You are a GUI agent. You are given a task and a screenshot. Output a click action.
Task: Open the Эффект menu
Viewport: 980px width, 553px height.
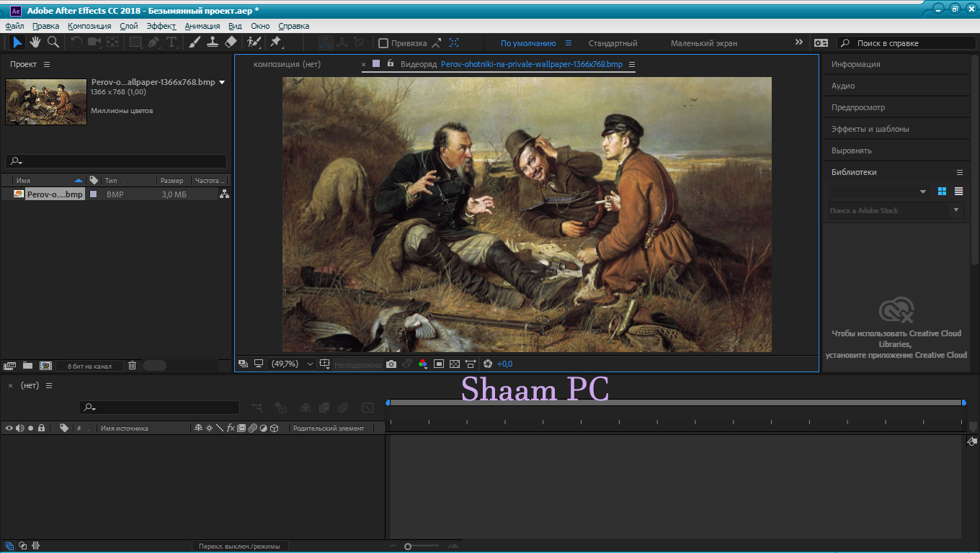pyautogui.click(x=161, y=25)
